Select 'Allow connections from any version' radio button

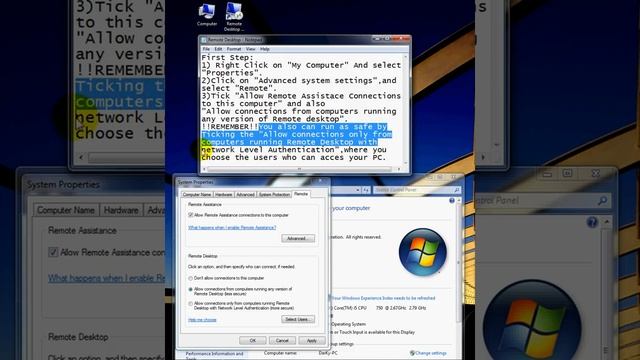[190, 289]
